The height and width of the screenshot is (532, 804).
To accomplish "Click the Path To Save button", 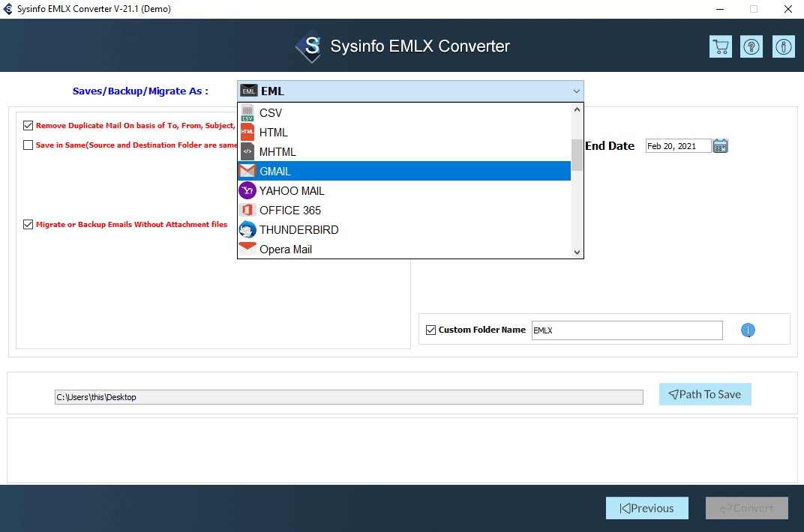I will (705, 394).
